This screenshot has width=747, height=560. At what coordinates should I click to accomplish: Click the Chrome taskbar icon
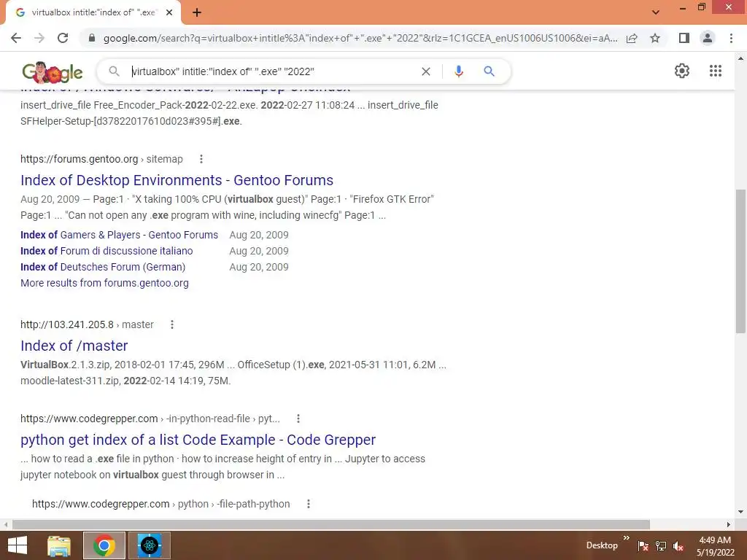pos(104,545)
